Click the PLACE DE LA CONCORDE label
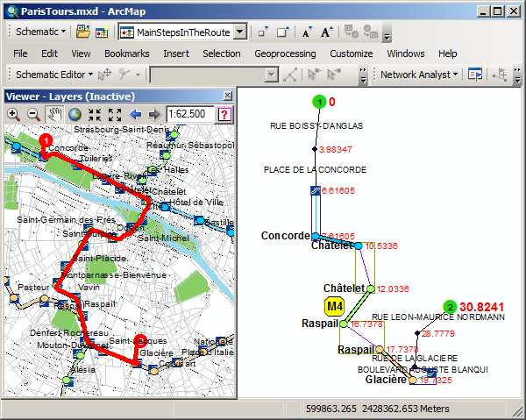This screenshot has width=526, height=420. click(315, 170)
